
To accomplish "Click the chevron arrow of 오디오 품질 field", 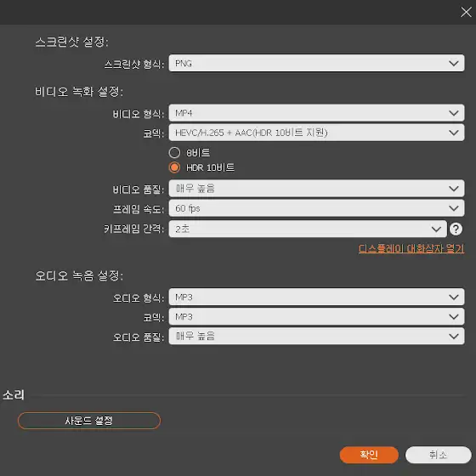I will pyautogui.click(x=454, y=336).
